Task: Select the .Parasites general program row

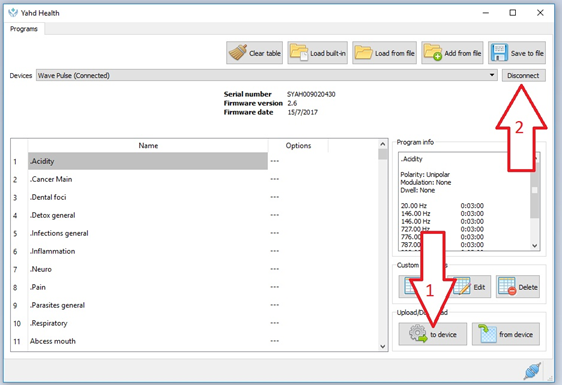Action: coord(148,305)
